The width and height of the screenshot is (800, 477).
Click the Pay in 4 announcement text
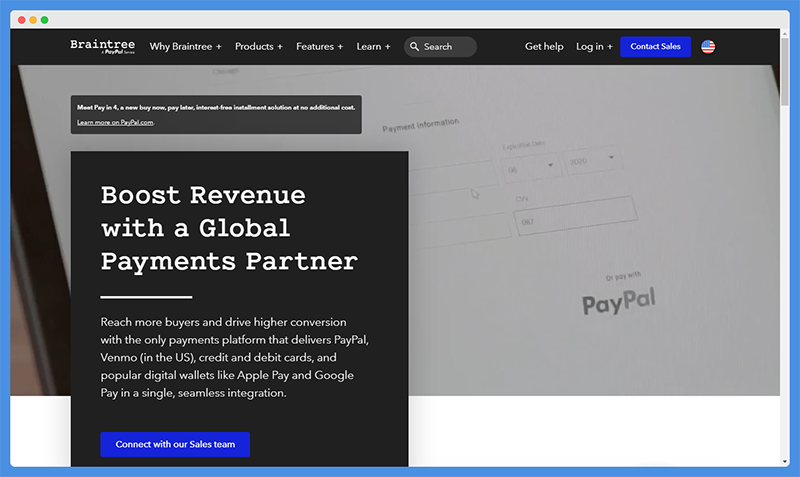coord(216,108)
